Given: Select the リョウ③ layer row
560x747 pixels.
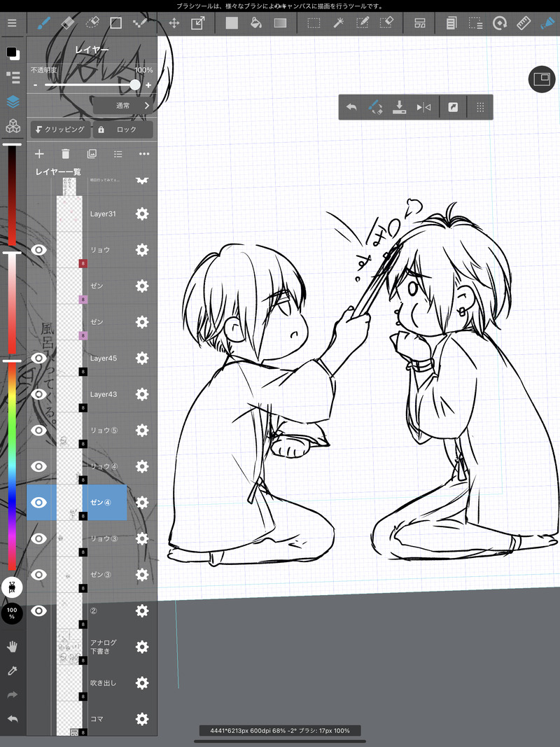Looking at the screenshot, I should (92, 538).
